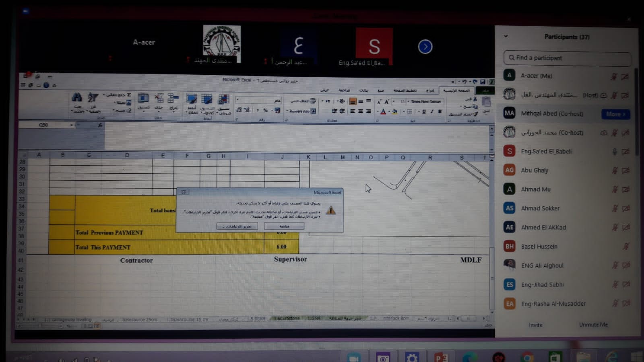Viewport: 644px width, 362px height.
Task: Click muted mic icon for Abu Ghaly
Action: tap(615, 171)
